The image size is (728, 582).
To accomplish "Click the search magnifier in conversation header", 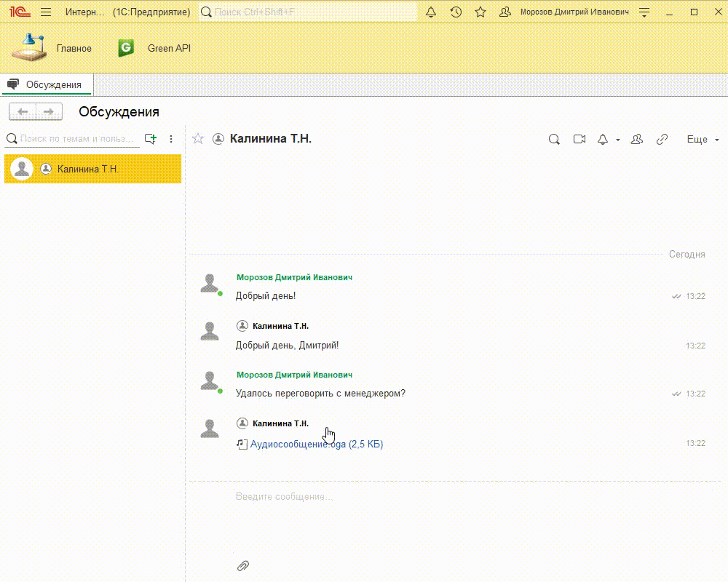I will (554, 139).
